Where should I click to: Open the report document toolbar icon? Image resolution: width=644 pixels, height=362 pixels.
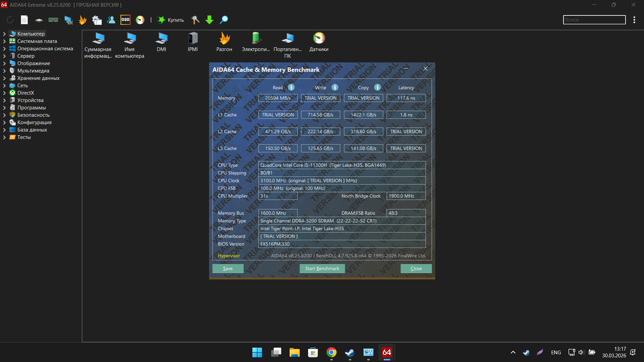(24, 20)
